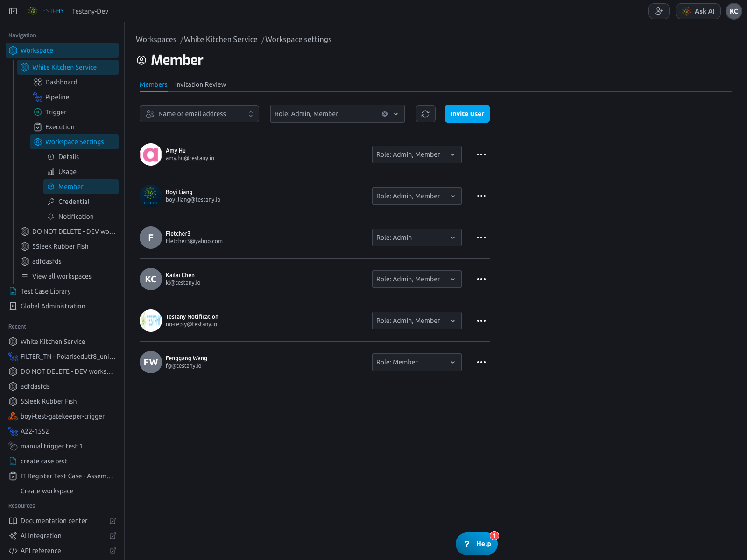The width and height of the screenshot is (747, 560).
Task: Click the Testany logo in header
Action: click(46, 11)
